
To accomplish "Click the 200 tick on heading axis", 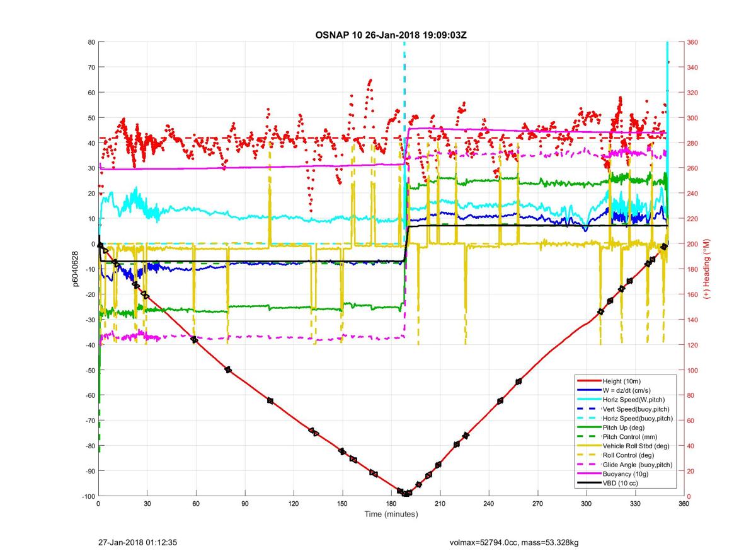I will coord(692,244).
